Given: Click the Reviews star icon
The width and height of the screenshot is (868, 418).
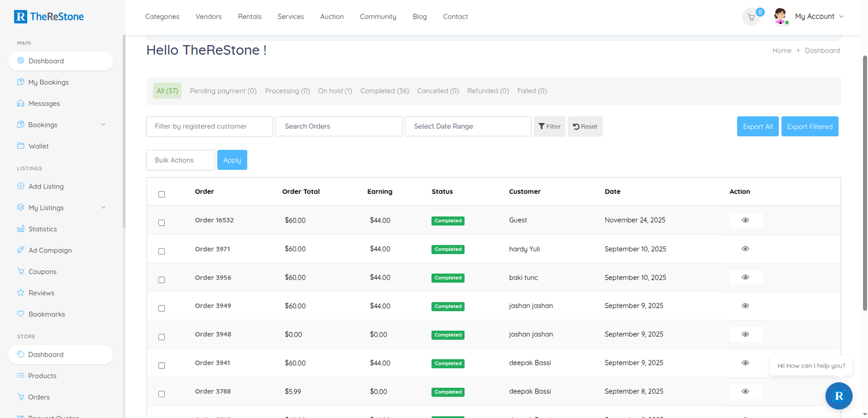Looking at the screenshot, I should [21, 293].
